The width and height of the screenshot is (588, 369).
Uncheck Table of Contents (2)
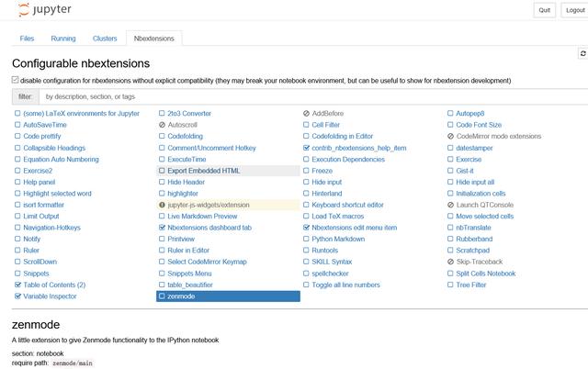(x=17, y=285)
